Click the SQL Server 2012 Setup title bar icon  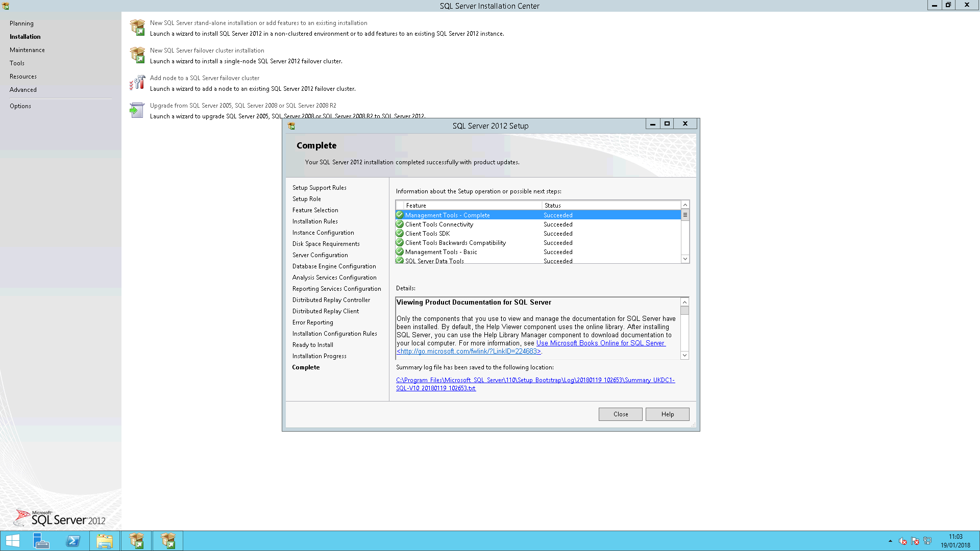click(291, 126)
